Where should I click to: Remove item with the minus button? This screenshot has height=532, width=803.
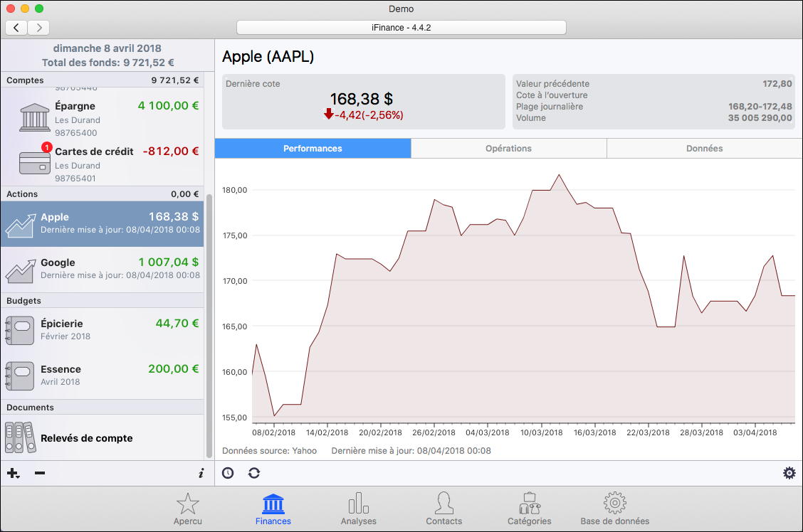click(40, 473)
